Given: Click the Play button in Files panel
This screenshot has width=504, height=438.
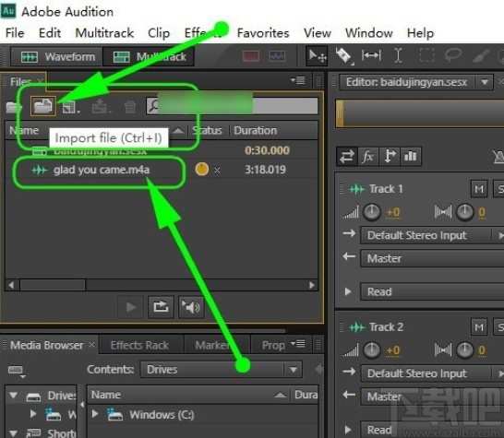Looking at the screenshot, I should 130,307.
